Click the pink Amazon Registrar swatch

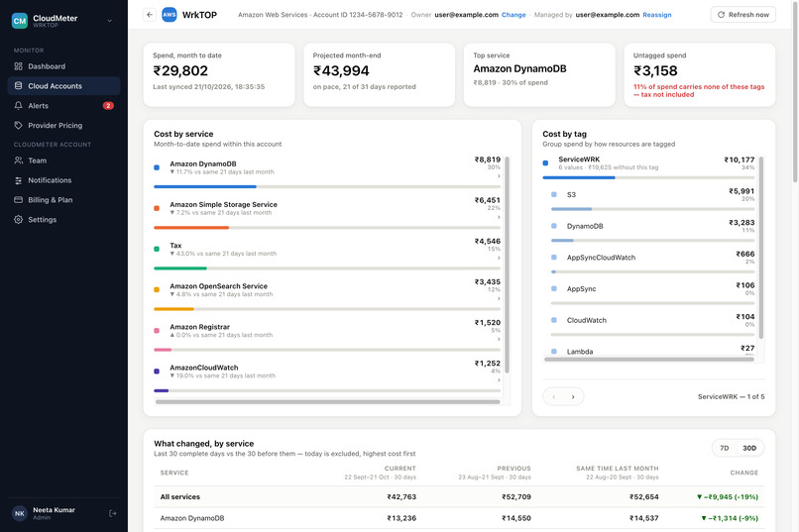pyautogui.click(x=157, y=331)
